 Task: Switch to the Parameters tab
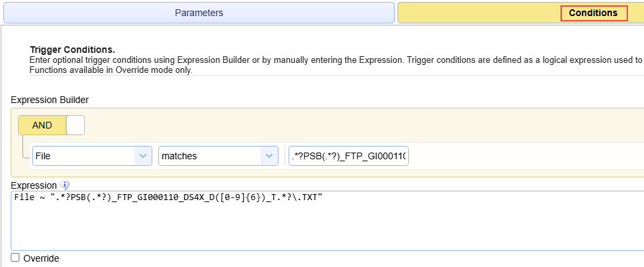click(199, 13)
